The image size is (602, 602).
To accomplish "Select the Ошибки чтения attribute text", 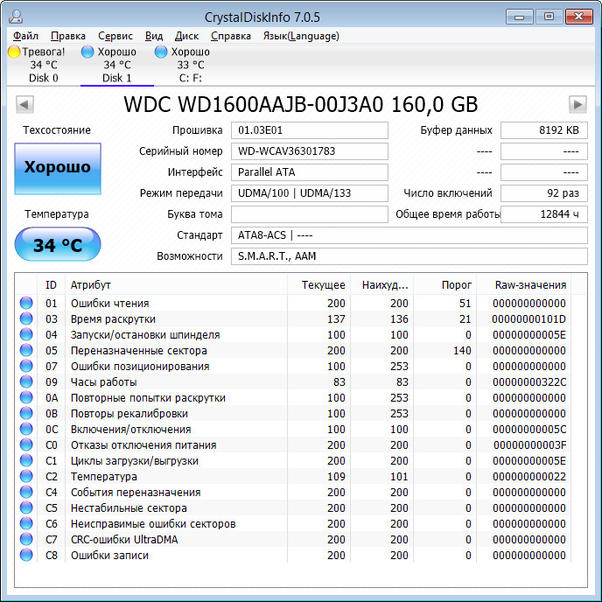I will coord(110,303).
